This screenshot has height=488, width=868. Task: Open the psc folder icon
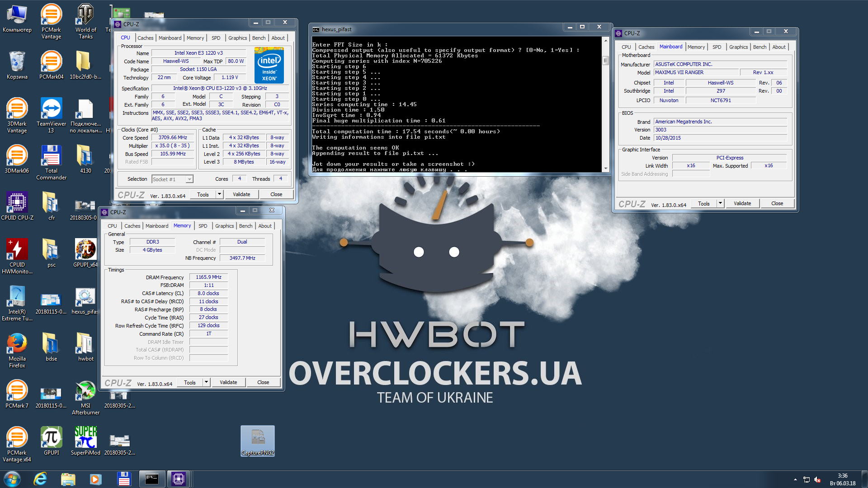51,253
